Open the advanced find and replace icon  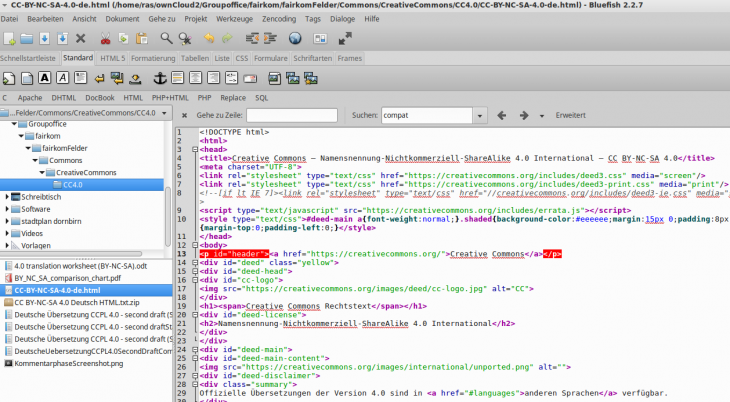pos(185,39)
